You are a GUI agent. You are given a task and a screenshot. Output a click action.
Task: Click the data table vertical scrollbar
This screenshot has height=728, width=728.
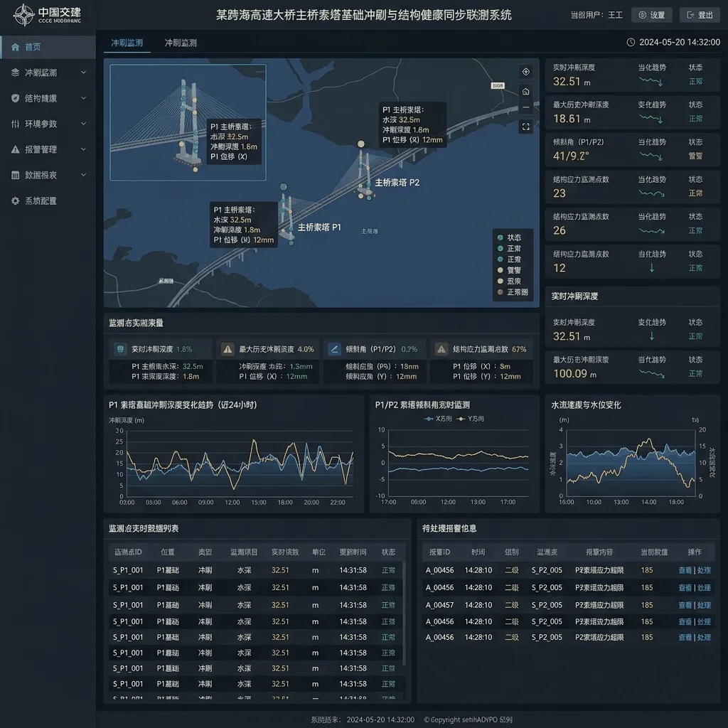click(404, 613)
